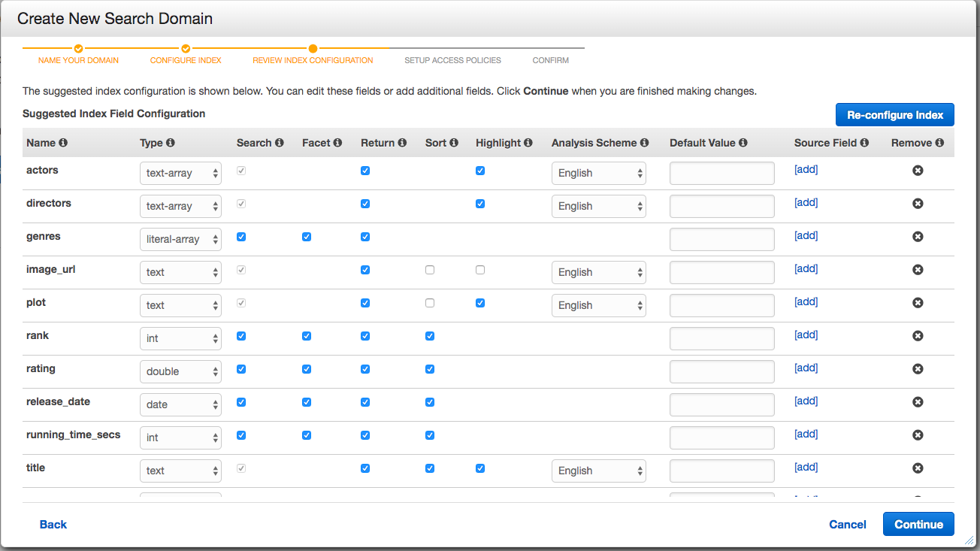980x551 pixels.
Task: Click info icon next to Facet header
Action: tap(337, 143)
